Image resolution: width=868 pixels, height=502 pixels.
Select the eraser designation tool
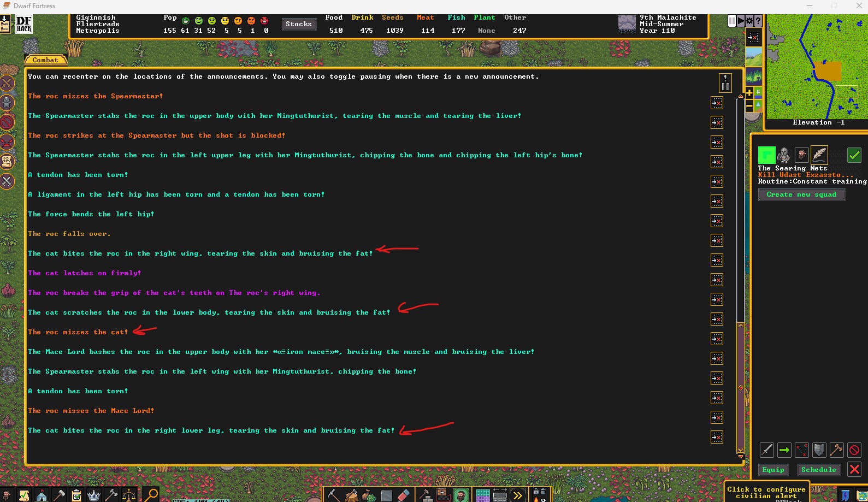tap(403, 495)
